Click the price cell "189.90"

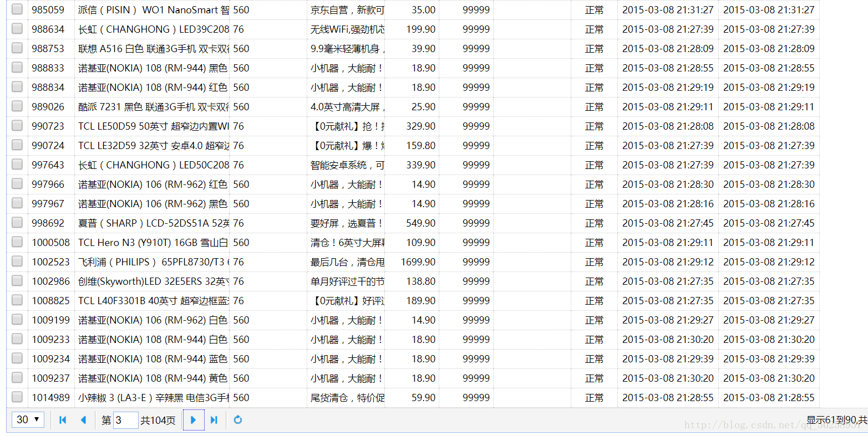pos(420,301)
